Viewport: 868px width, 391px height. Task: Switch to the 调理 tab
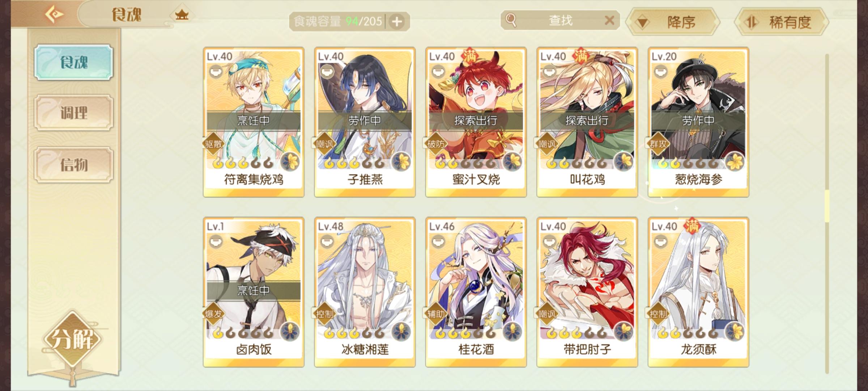pyautogui.click(x=74, y=113)
